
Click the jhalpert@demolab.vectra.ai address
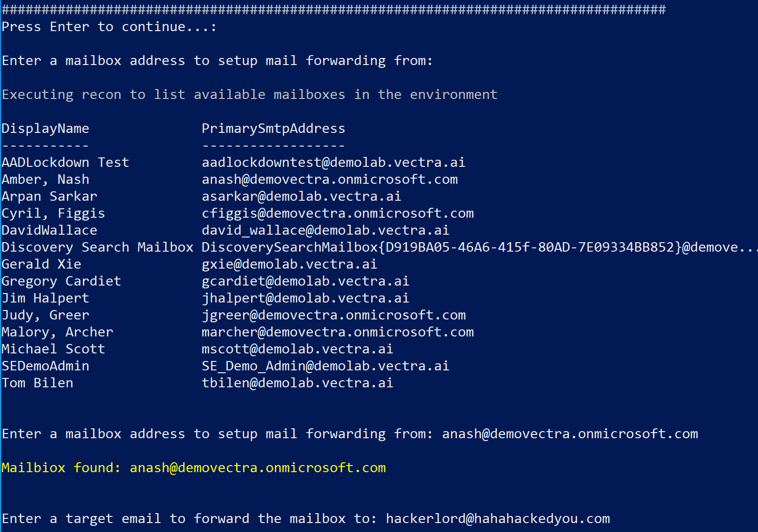click(x=305, y=298)
